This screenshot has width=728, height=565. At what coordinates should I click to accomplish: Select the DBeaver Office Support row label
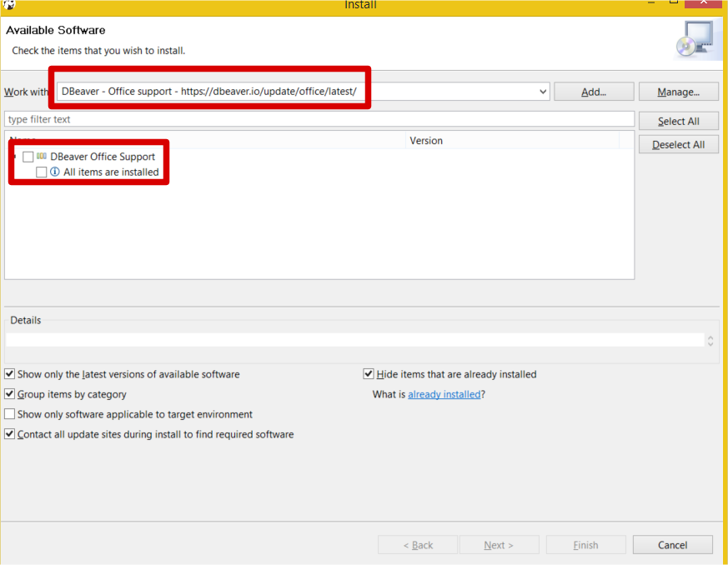pyautogui.click(x=103, y=157)
